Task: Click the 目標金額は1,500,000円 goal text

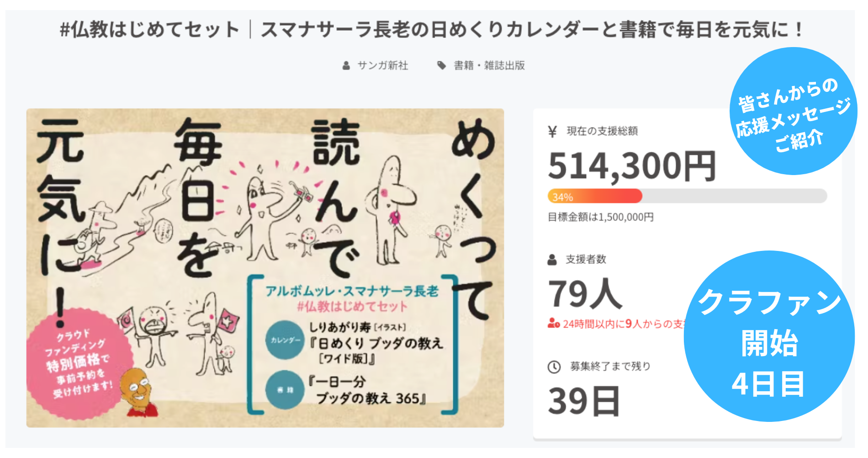Action: [x=601, y=217]
